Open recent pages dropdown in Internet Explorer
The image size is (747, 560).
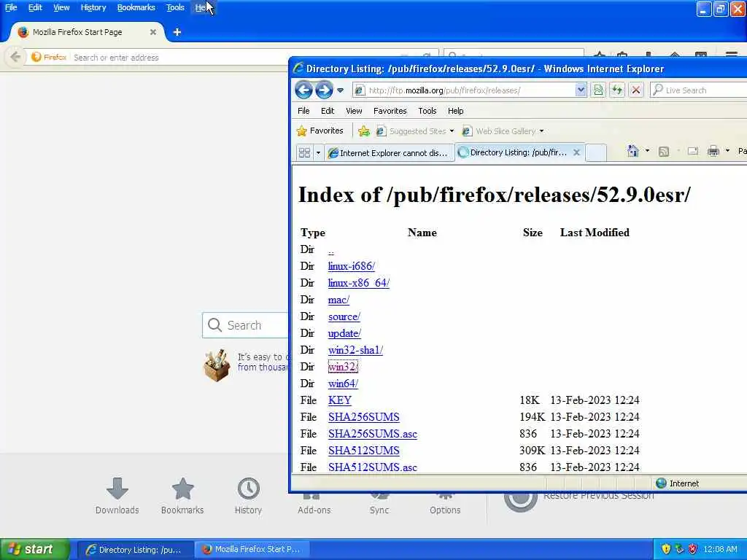(x=340, y=90)
